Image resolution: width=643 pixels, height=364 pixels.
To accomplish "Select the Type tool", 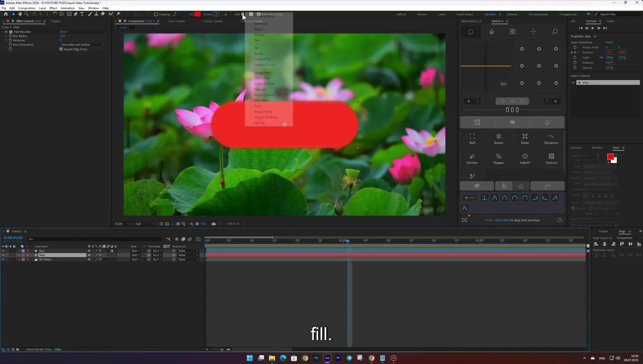I will (x=82, y=14).
